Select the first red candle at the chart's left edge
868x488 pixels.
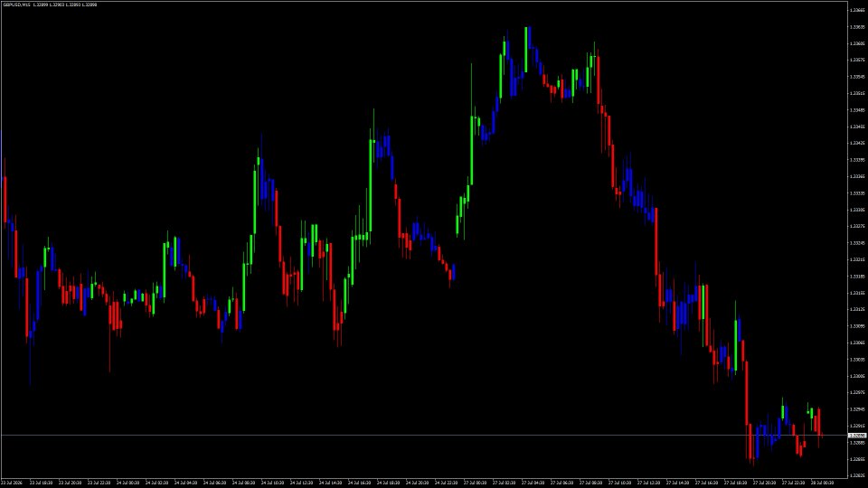pyautogui.click(x=5, y=200)
